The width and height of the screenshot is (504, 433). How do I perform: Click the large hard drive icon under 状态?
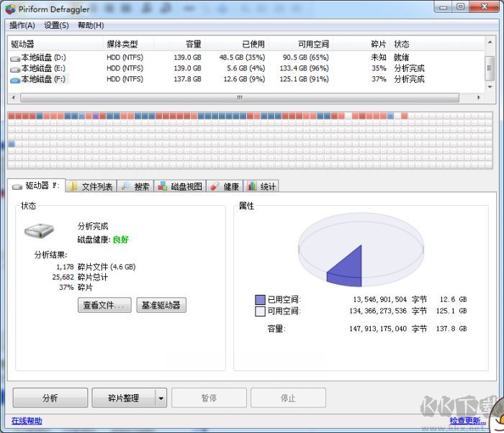[x=39, y=232]
